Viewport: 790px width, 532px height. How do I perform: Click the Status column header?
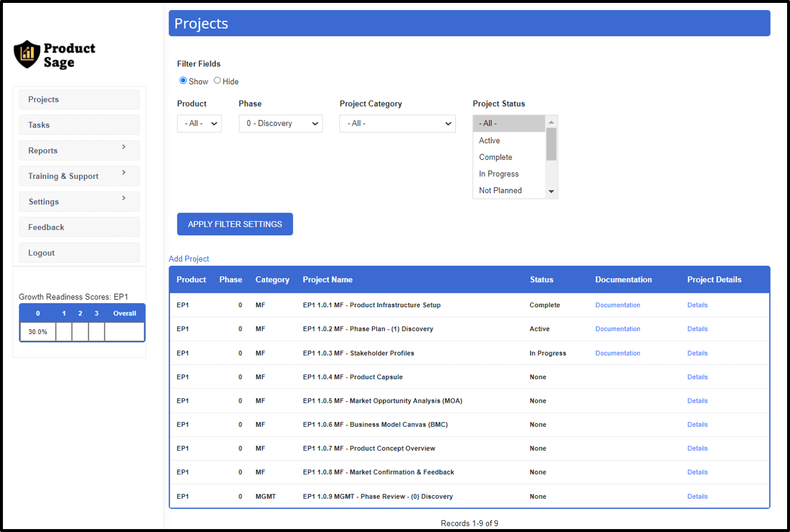tap(541, 280)
